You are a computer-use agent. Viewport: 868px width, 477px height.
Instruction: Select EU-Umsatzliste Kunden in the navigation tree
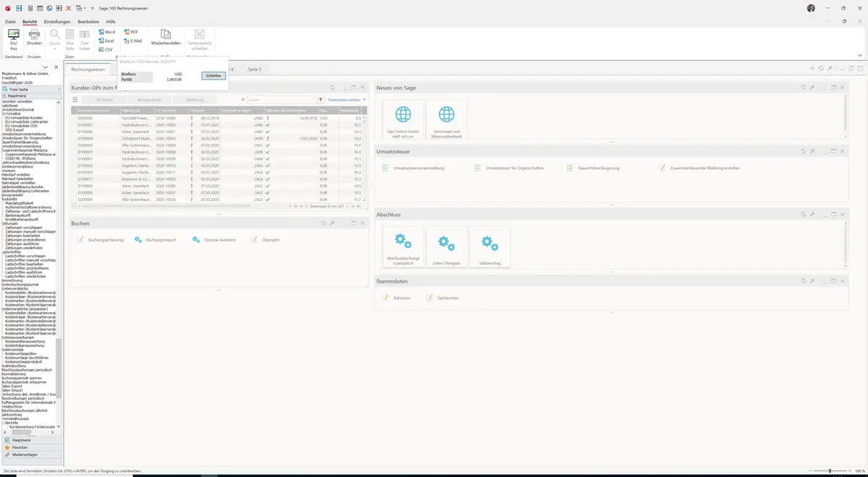(24, 118)
